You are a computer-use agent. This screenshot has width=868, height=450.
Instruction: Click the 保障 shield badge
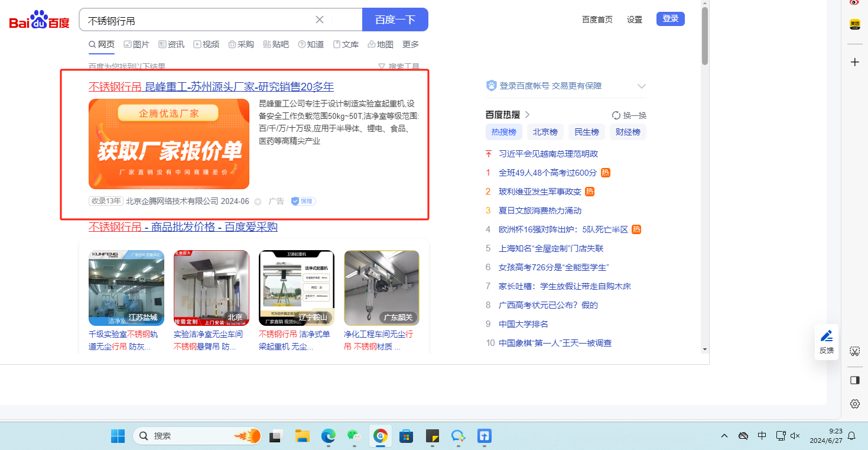click(x=303, y=201)
